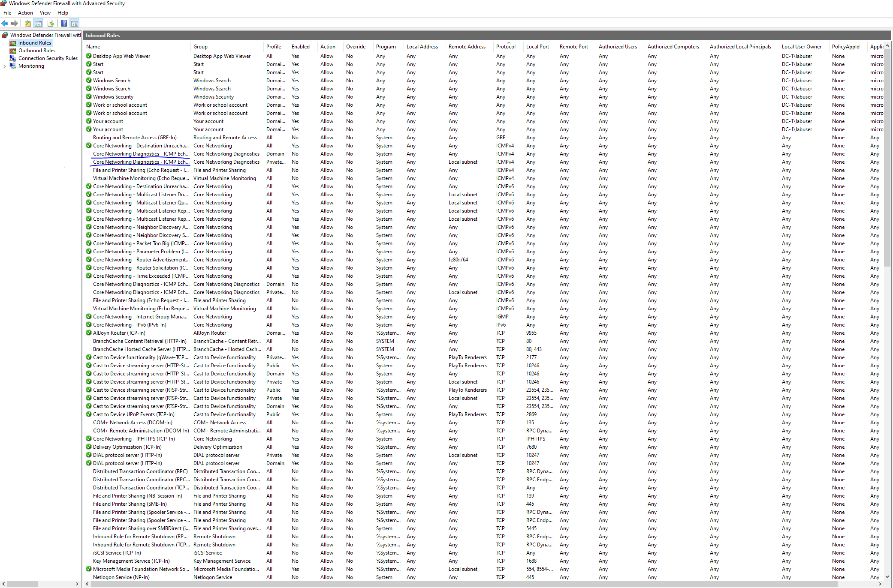Click the rules list horizontal scrollbar right arrow

880,584
